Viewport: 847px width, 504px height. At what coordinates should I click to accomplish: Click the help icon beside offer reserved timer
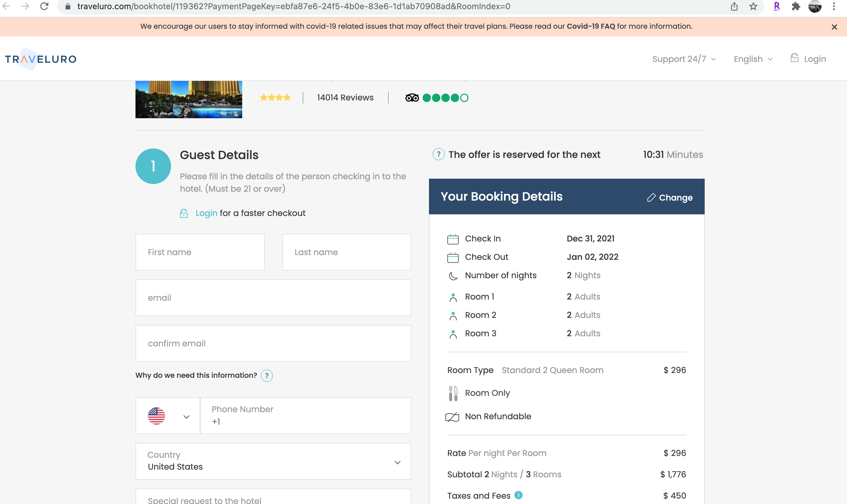[x=438, y=155]
